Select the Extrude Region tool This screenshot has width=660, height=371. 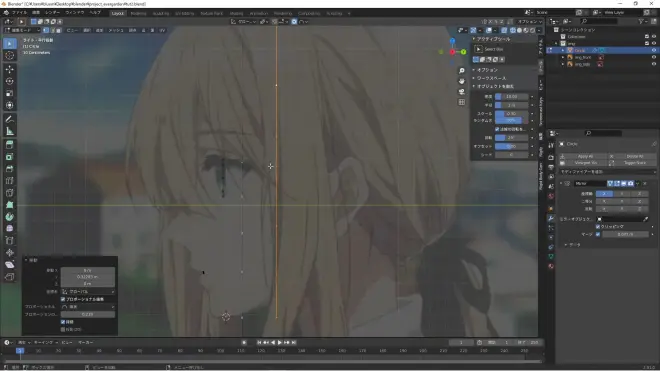[x=10, y=145]
